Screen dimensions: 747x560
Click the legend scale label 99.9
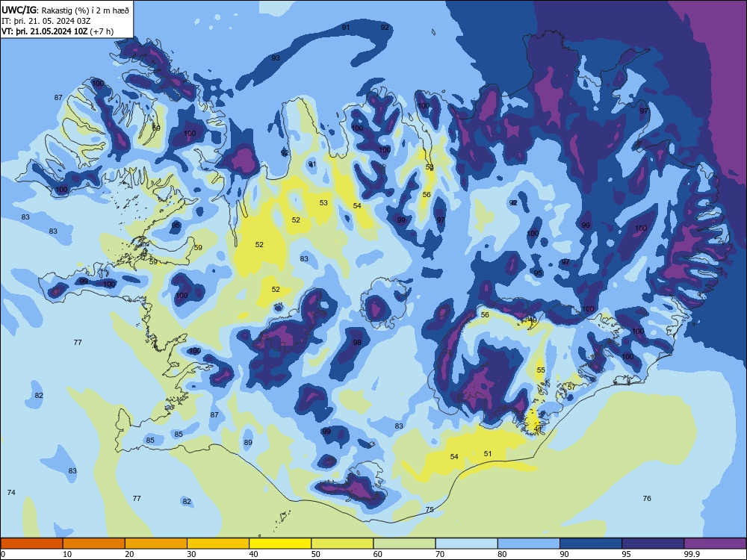point(692,554)
